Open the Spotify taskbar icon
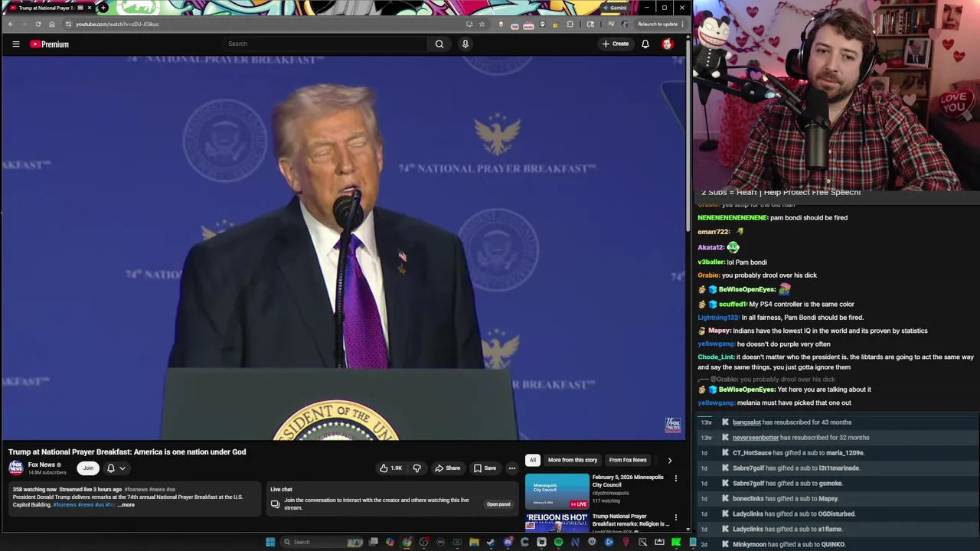The height and width of the screenshot is (551, 980). coord(558,542)
